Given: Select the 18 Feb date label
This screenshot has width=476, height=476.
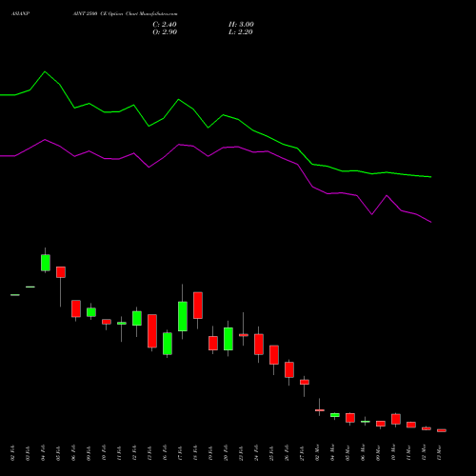Looking at the screenshot, I should tap(195, 453).
